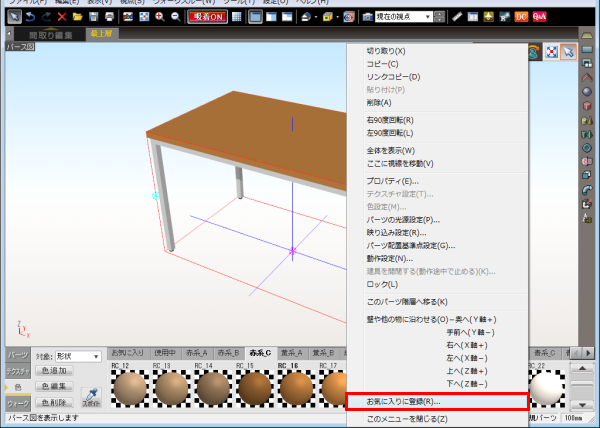The width and height of the screenshot is (600, 428).
Task: Select the 色 mode button
Action: (18, 386)
